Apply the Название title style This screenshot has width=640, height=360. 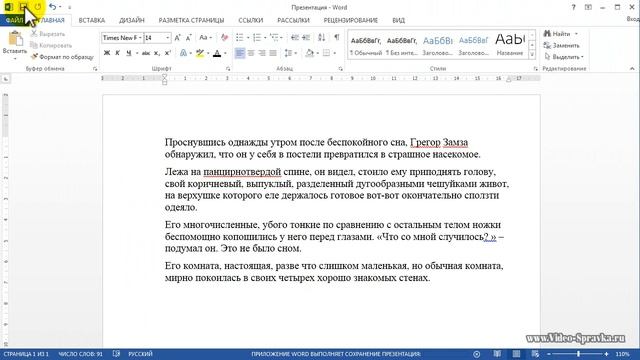tap(510, 46)
